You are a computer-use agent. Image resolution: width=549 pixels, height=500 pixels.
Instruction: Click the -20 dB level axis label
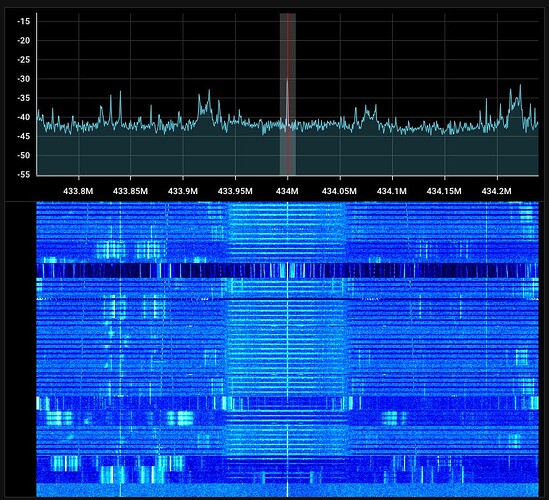coord(23,41)
